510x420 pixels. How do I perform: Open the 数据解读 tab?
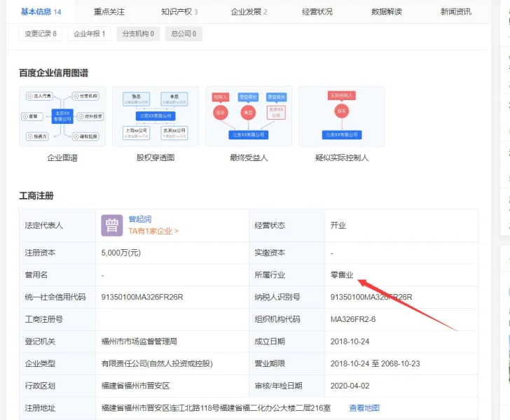[387, 12]
